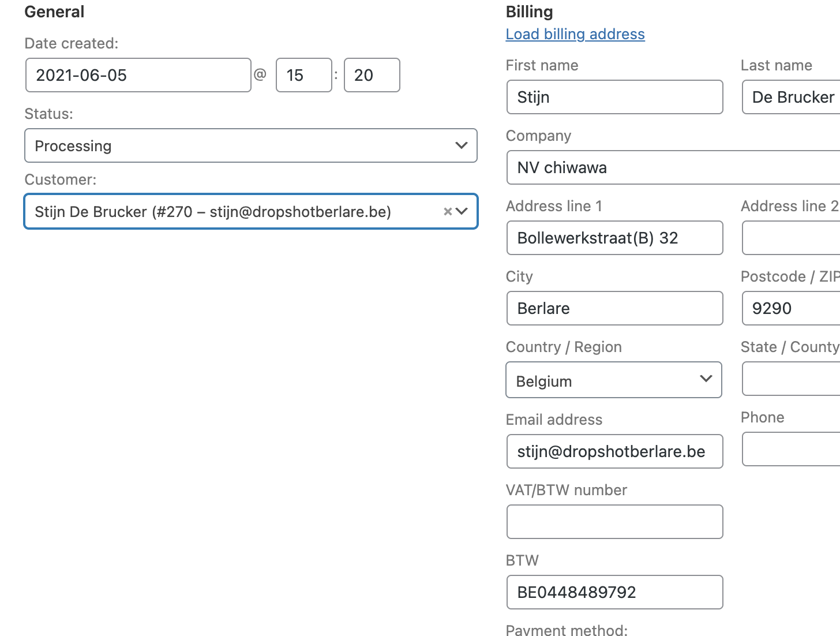Screen dimensions: 840x636
Task: Click the First name field containing Stijn
Action: [x=615, y=97]
